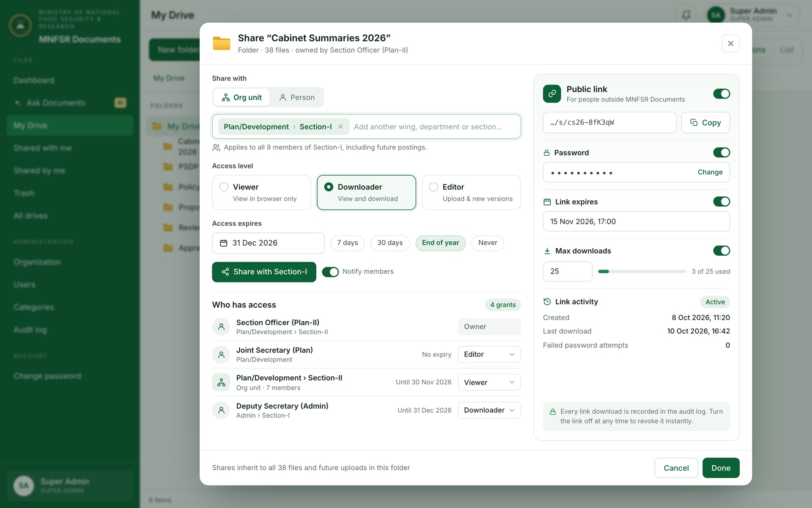Screen dimensions: 812x508
Task: Select the Editor access level radio
Action: tap(433, 187)
